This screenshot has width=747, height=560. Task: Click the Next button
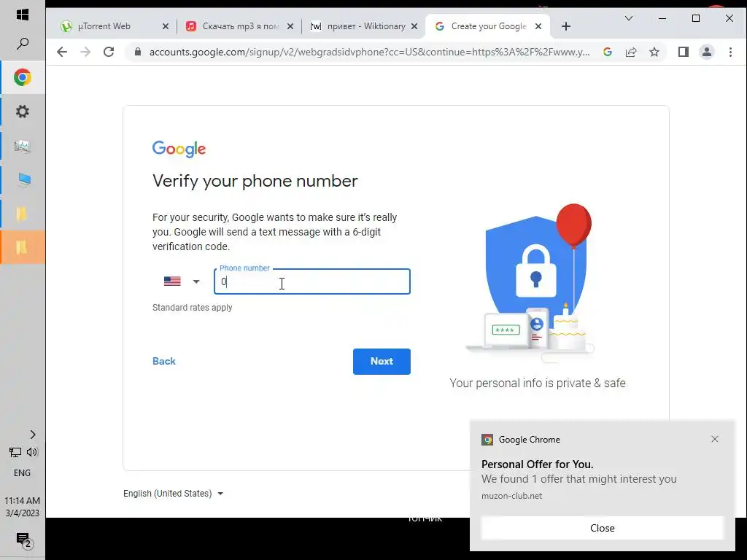382,362
